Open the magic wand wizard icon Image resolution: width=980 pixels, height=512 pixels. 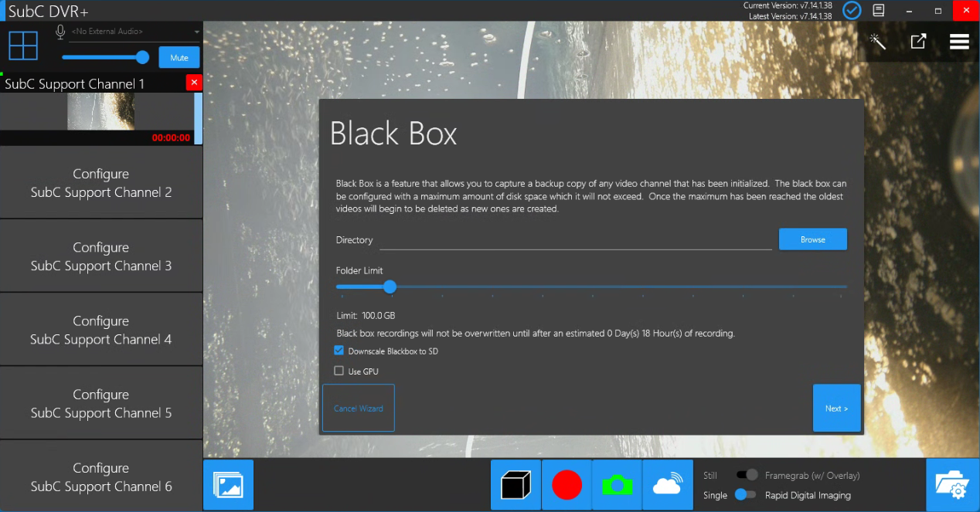pos(878,42)
